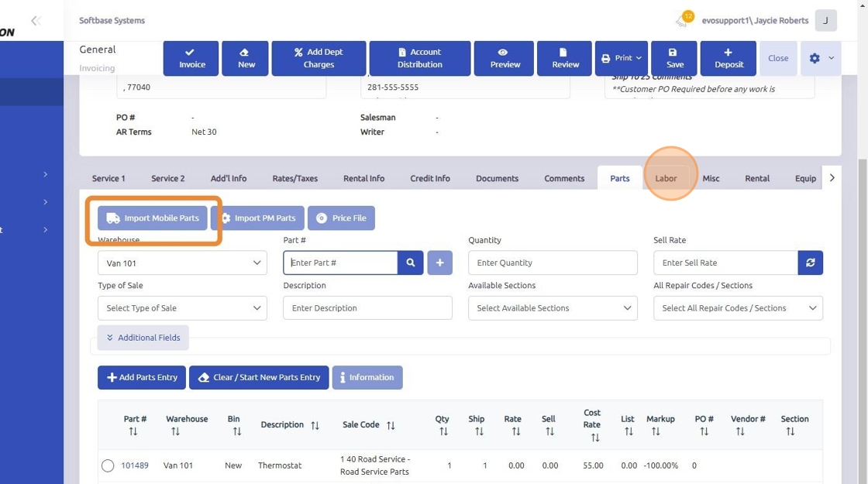Open part number 101489 link
Viewport: 868px width, 484px height.
[135, 465]
